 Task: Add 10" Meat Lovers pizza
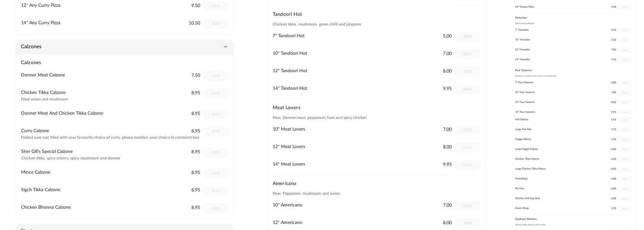[x=467, y=130]
